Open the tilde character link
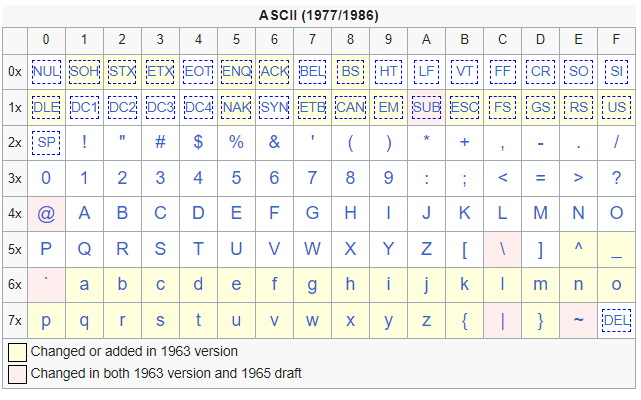Image resolution: width=641 pixels, height=400 pixels. pyautogui.click(x=578, y=320)
